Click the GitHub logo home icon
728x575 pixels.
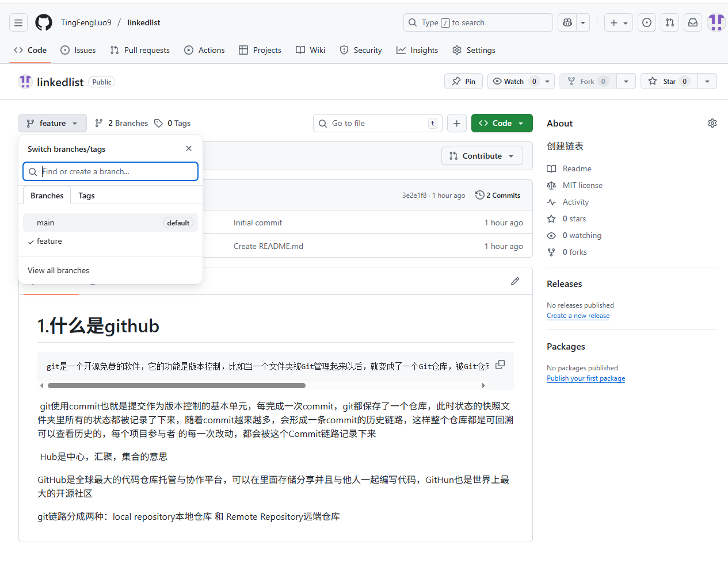pyautogui.click(x=44, y=22)
